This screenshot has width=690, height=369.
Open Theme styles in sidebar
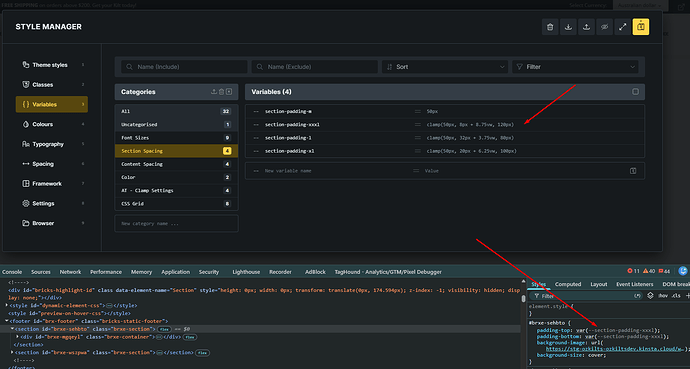point(52,65)
